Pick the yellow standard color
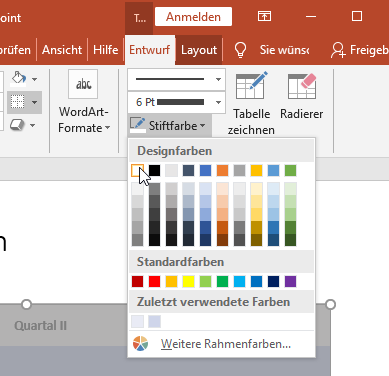 click(x=188, y=281)
